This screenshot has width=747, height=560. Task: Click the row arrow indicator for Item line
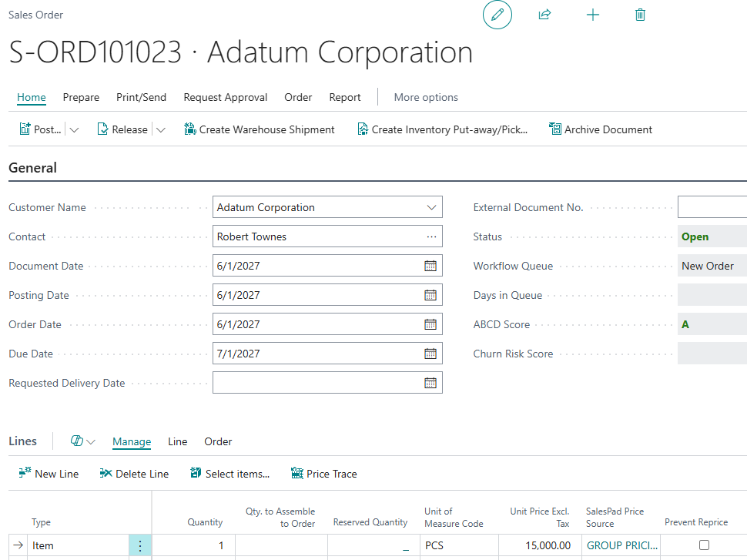tap(18, 545)
